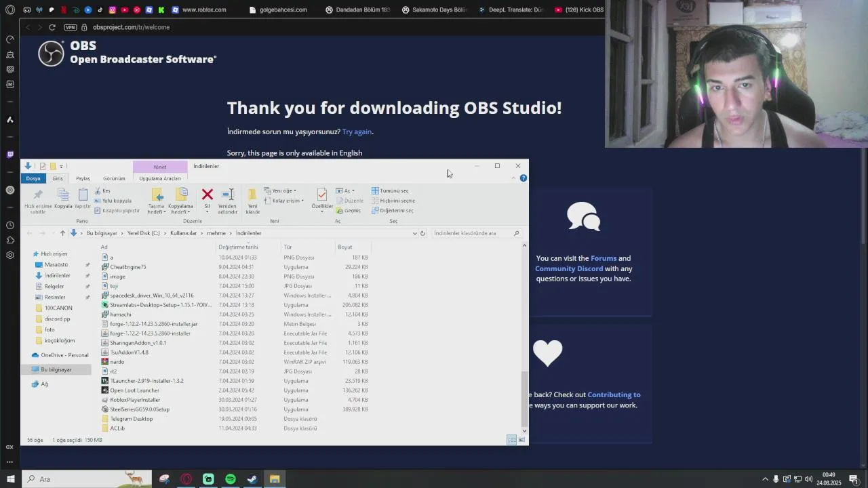Open Steam from the taskbar
868x488 pixels.
click(x=252, y=479)
